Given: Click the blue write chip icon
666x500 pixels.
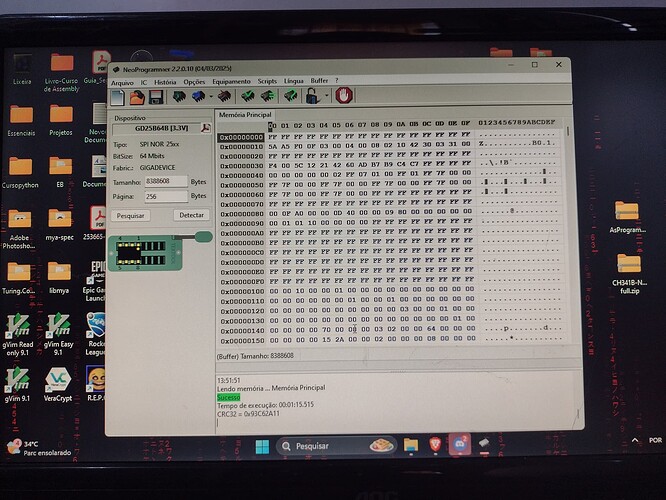Looking at the screenshot, I should pos(198,97).
